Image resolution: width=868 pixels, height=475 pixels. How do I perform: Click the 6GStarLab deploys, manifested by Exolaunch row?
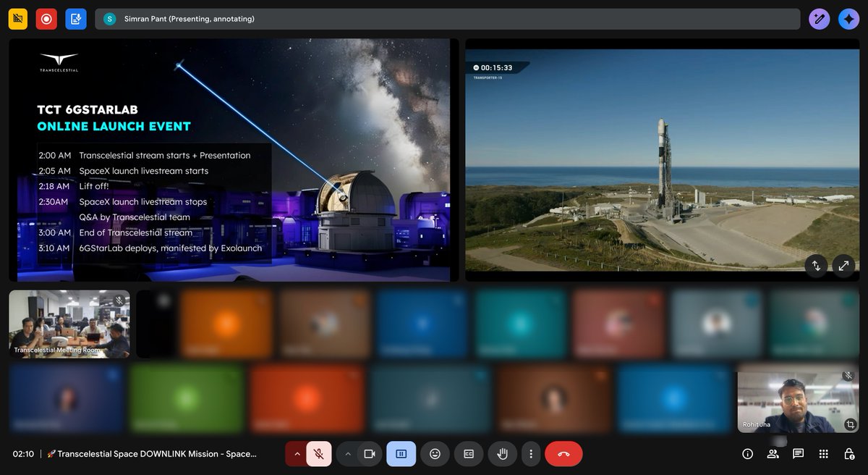150,248
